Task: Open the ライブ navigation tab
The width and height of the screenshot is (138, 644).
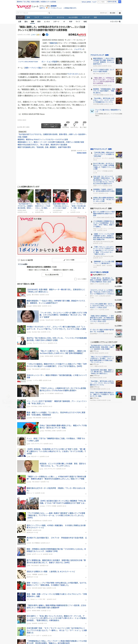Action: coord(37,17)
